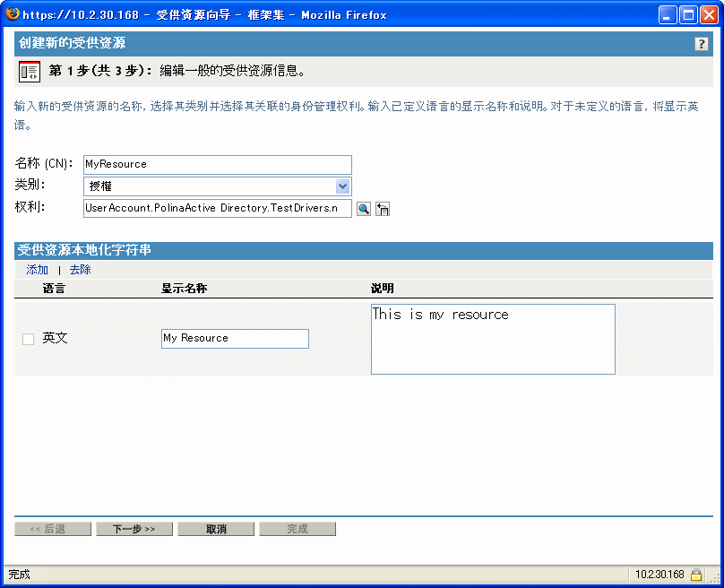
Task: Click the 添加 link
Action: point(36,269)
